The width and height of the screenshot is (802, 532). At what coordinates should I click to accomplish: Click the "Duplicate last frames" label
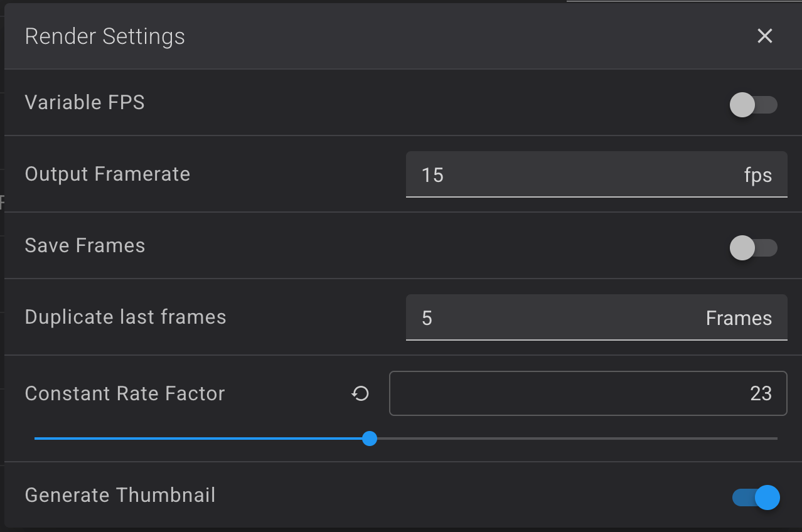click(126, 317)
